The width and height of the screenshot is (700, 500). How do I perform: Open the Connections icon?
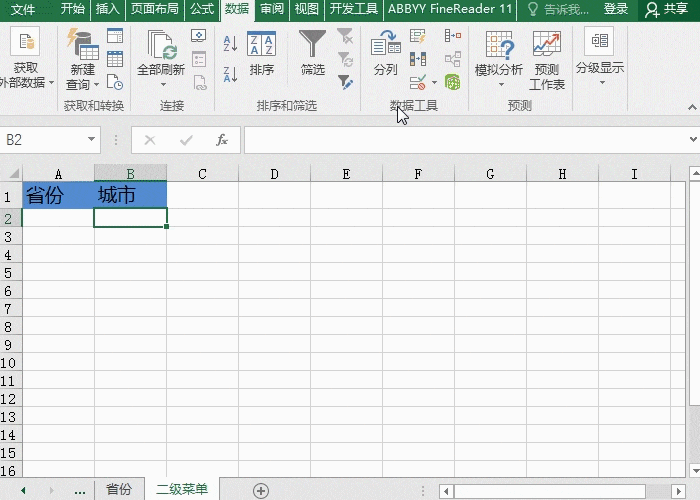point(199,35)
